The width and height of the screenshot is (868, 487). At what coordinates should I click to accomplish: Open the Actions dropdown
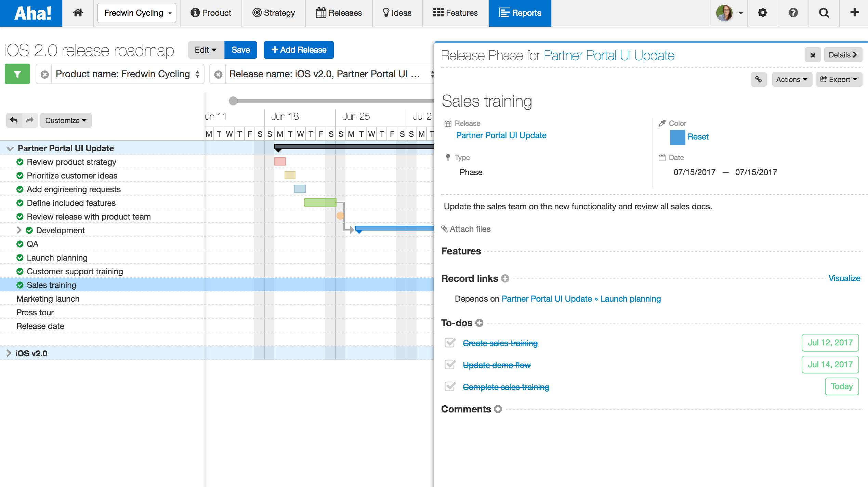pos(792,79)
